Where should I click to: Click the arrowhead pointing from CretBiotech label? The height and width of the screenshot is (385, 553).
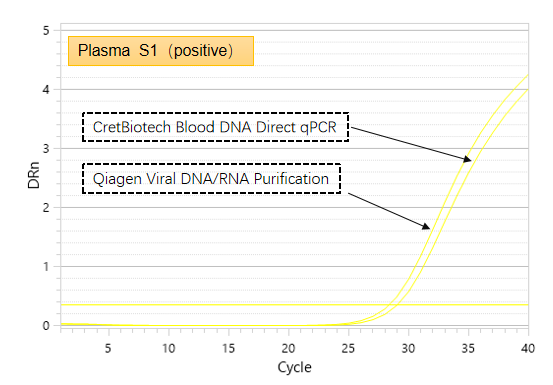(467, 159)
